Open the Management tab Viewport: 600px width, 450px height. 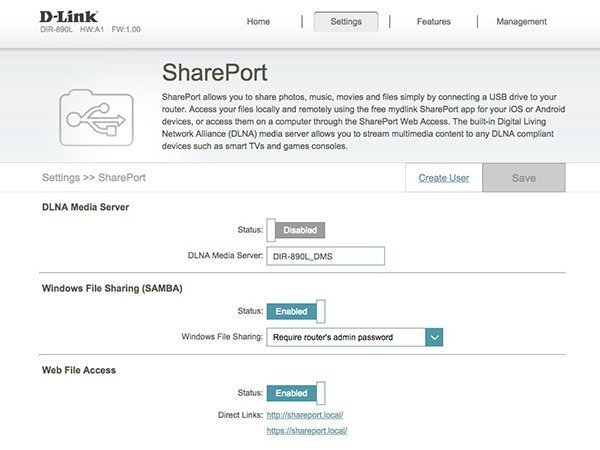522,22
